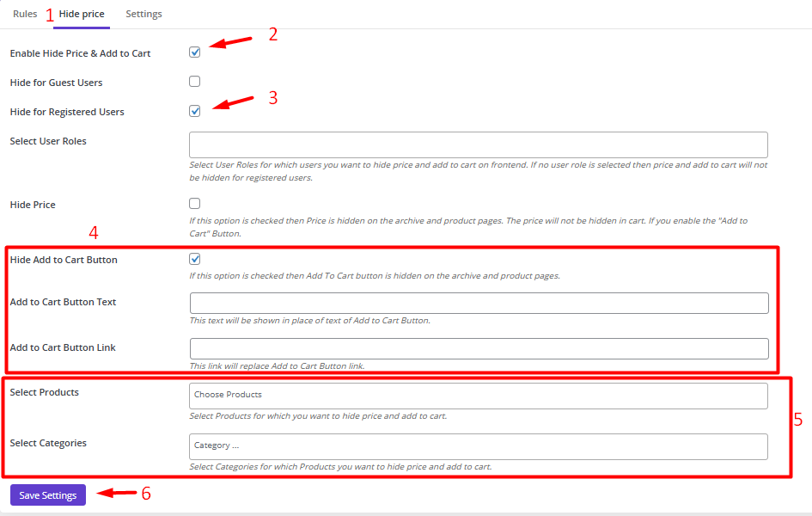This screenshot has width=812, height=516.
Task: Open the Choose Products selection field
Action: click(478, 396)
